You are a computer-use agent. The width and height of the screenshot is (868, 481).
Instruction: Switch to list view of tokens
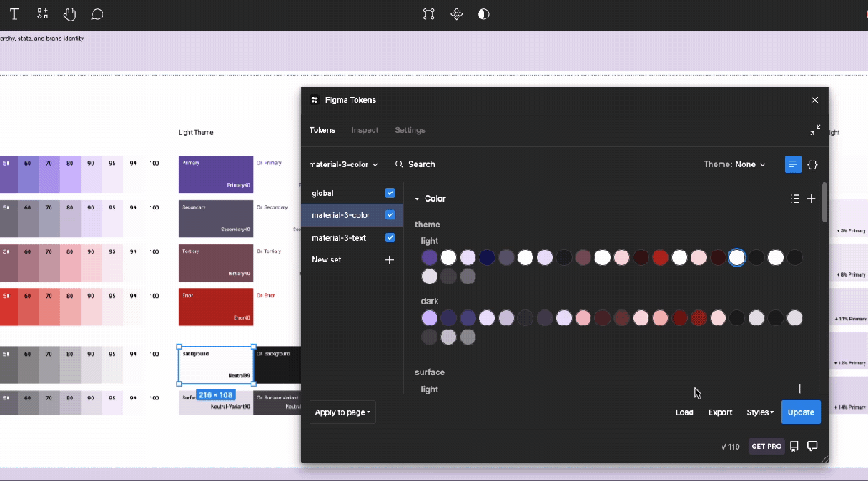click(792, 165)
